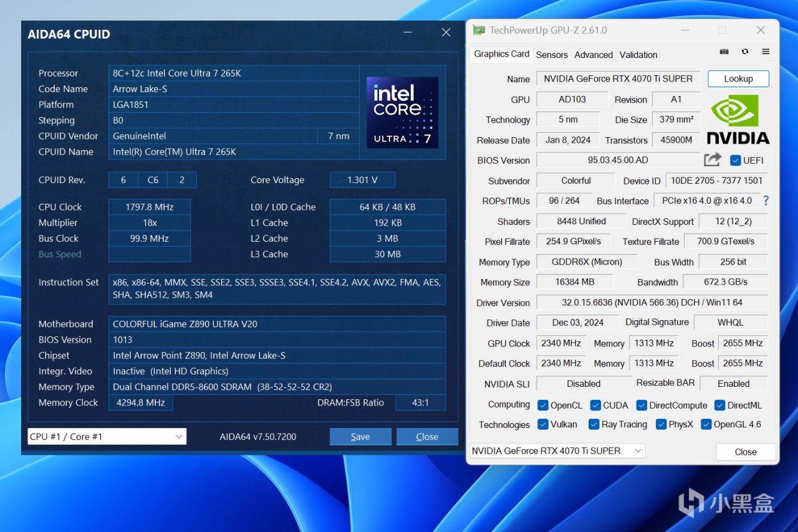Open the Advanced tab
Screen dimensions: 798x532
coord(593,55)
